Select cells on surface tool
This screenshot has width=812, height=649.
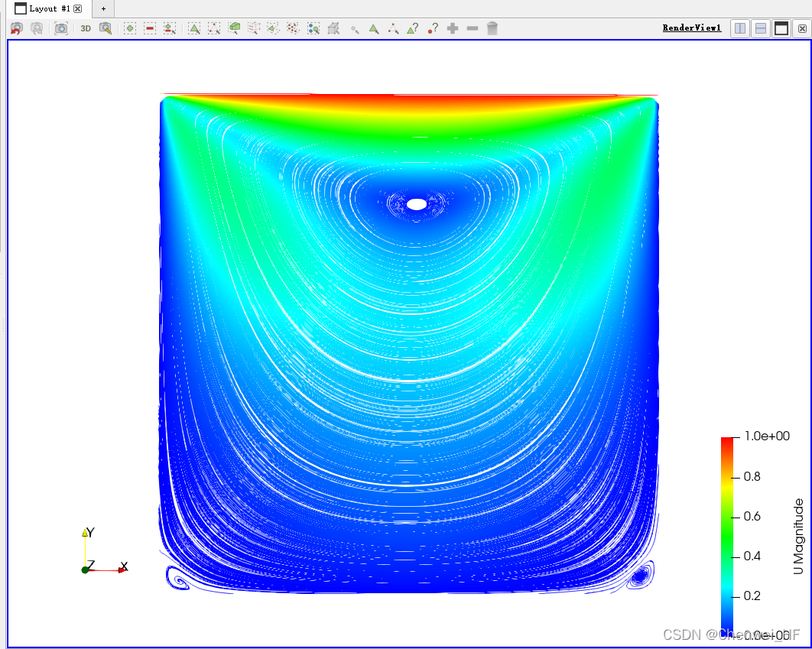click(x=194, y=28)
